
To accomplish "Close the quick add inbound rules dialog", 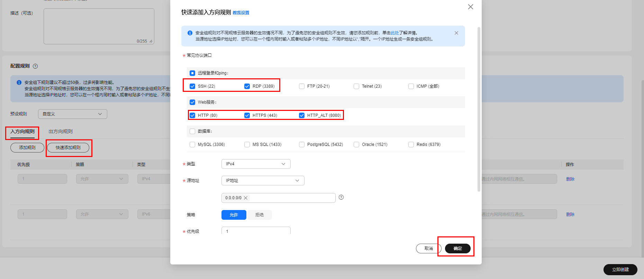I will pyautogui.click(x=470, y=7).
